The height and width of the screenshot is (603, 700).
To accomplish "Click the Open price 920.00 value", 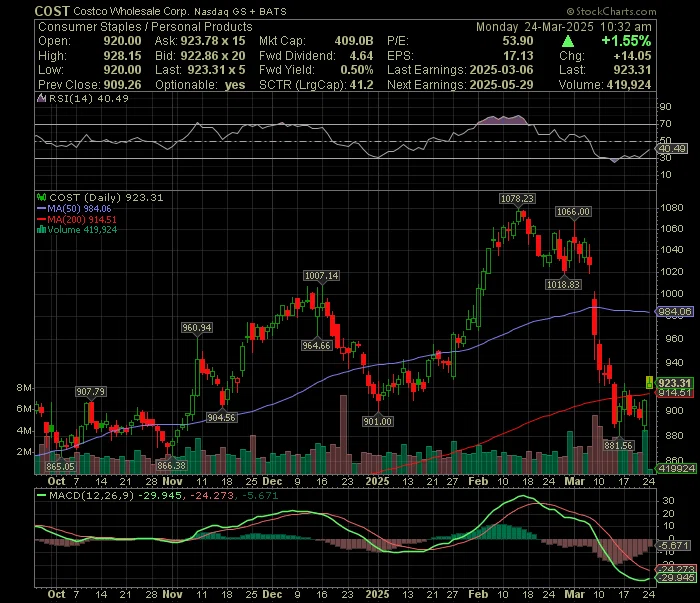I will (122, 41).
